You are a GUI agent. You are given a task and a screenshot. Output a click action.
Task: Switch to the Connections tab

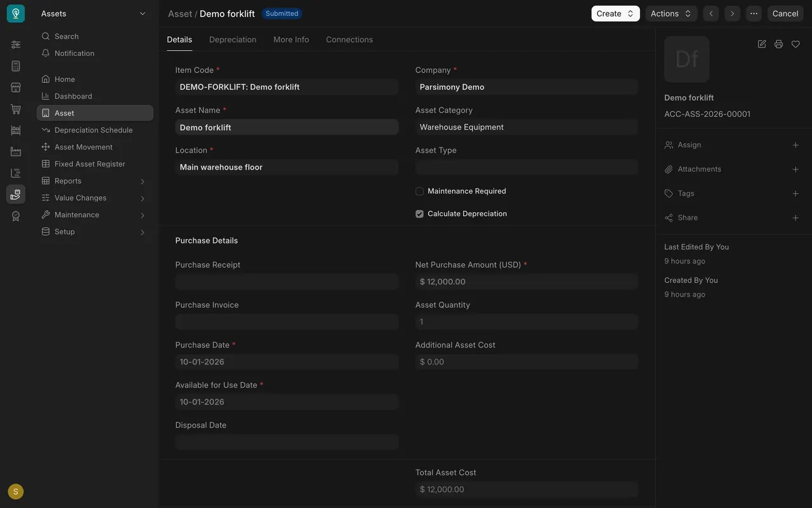tap(350, 39)
